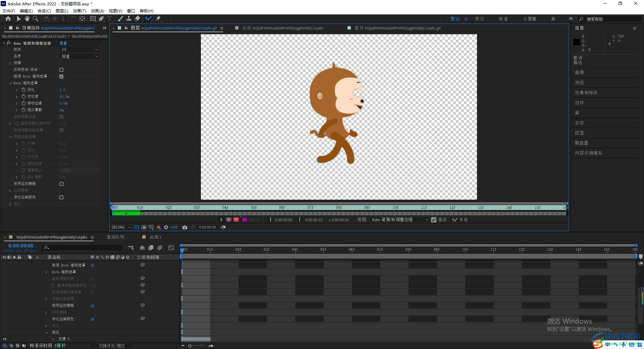Open the 效果(T) menu
The height and width of the screenshot is (349, 644).
tap(79, 11)
